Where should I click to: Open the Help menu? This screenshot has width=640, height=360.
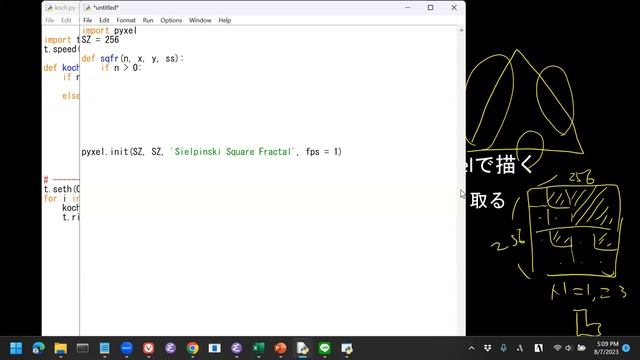click(x=224, y=20)
